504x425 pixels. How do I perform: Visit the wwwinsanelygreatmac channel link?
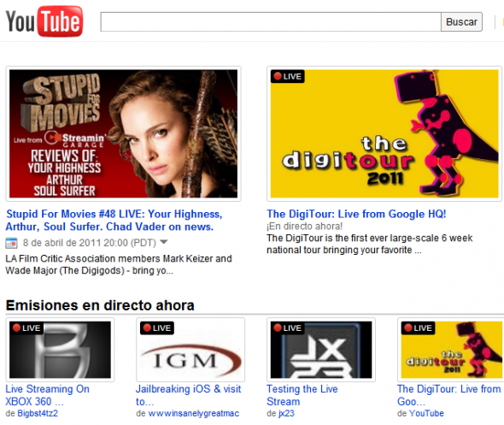[x=194, y=413]
